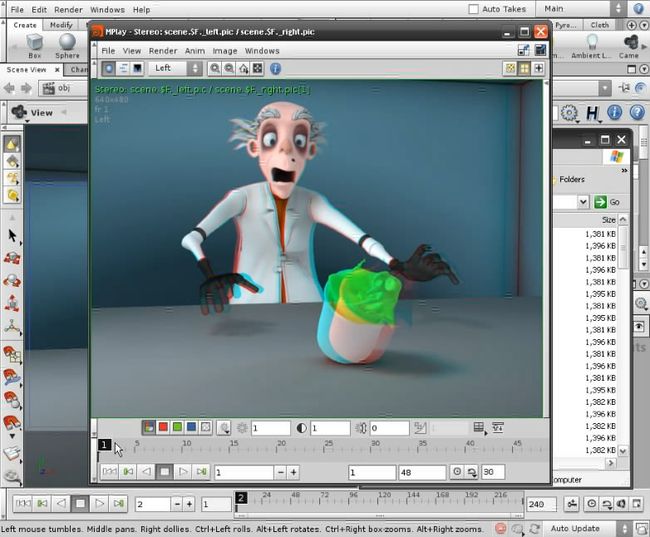Toggle main timeline realtime clock button

592,504
